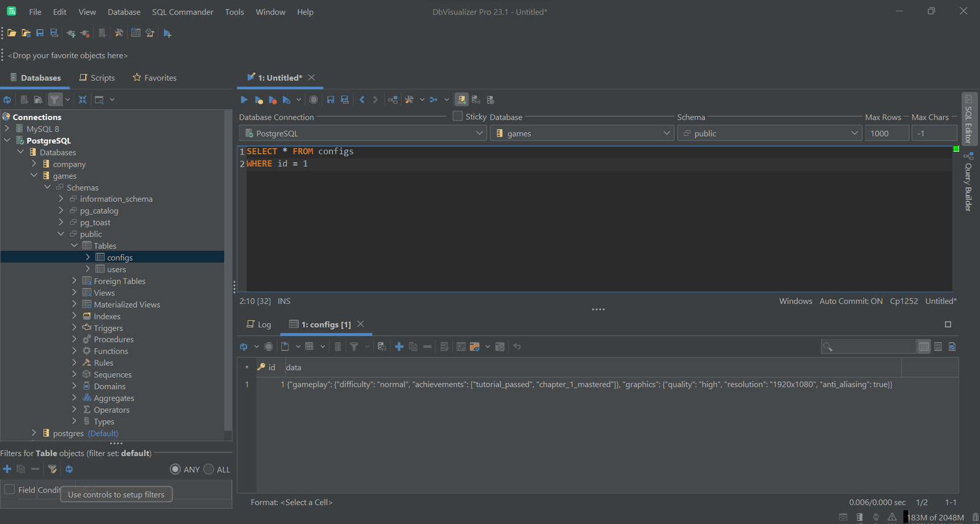The width and height of the screenshot is (980, 524).
Task: Delete row with the minus icon in grid toolbar
Action: (428, 346)
